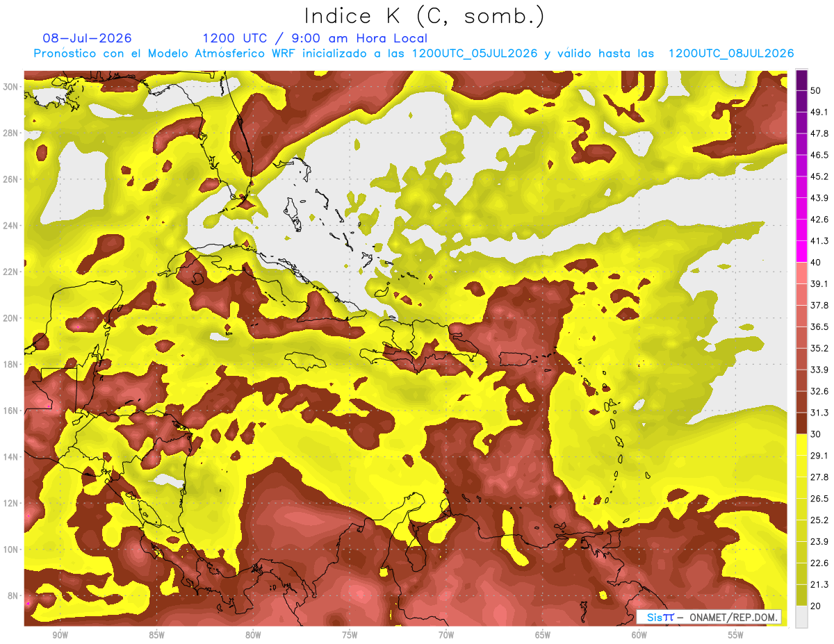Click the colorbar label "31.3"

[819, 413]
